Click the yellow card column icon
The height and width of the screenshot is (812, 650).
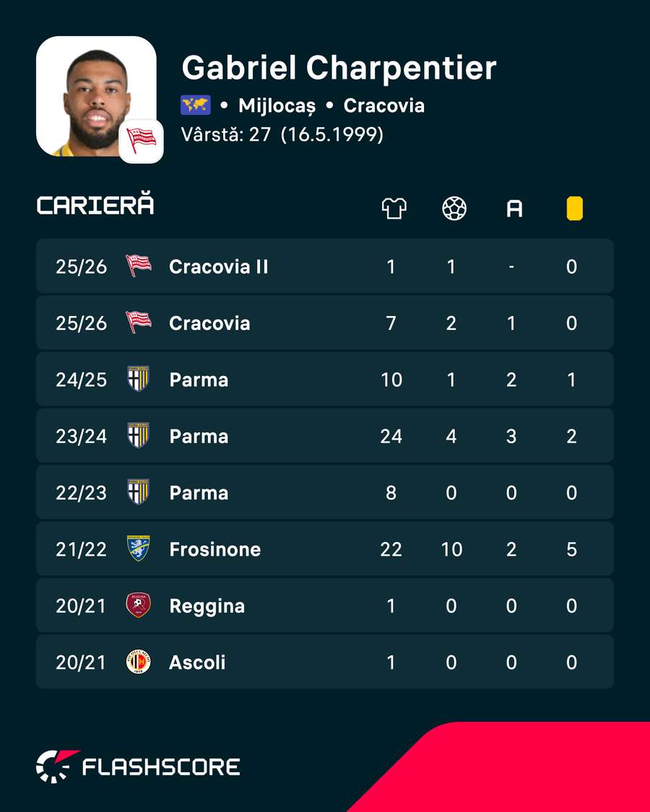click(x=574, y=209)
